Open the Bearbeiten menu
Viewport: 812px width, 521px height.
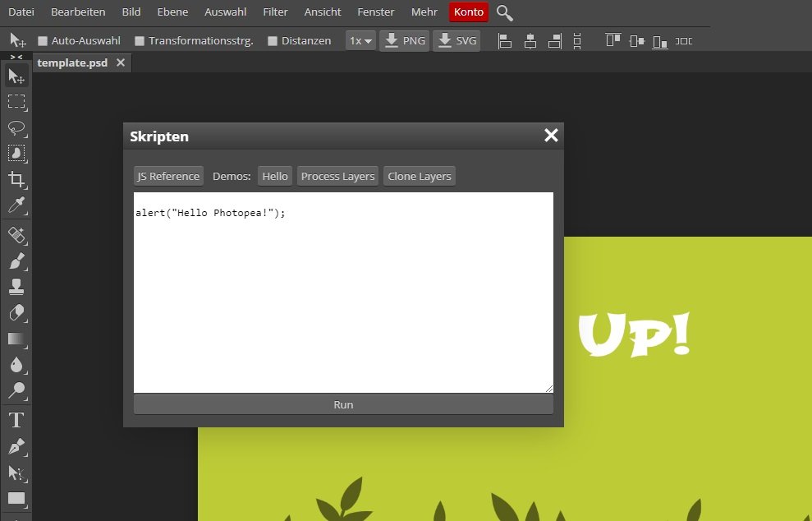click(78, 12)
